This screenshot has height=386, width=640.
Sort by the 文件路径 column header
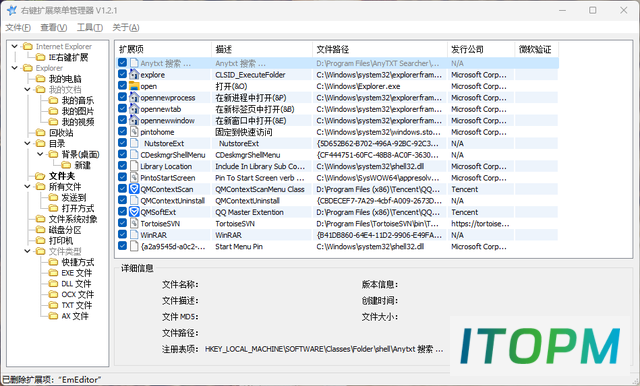pos(380,49)
